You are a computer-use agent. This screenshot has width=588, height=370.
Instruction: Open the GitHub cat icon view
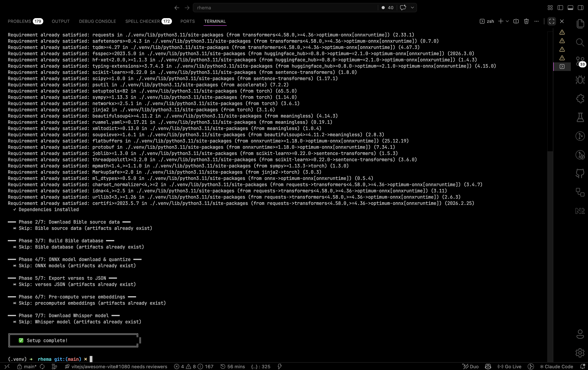tap(580, 173)
